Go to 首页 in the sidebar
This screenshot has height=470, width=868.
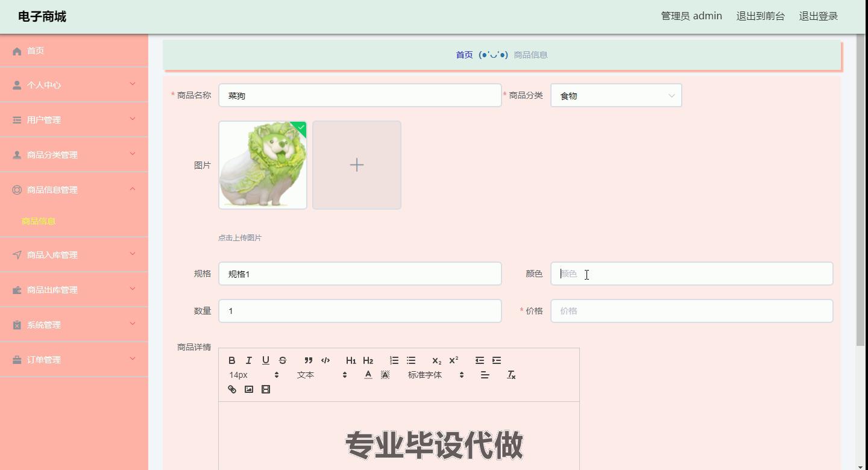coord(74,51)
